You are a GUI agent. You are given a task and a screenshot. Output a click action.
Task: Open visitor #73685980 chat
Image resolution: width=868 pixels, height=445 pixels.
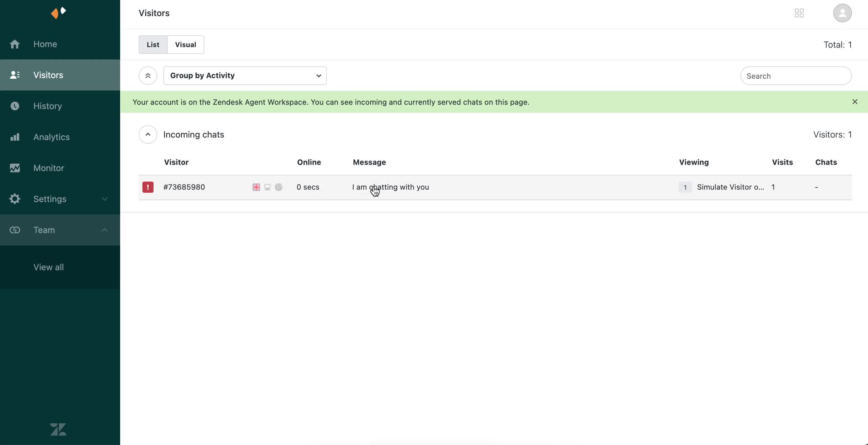click(x=184, y=187)
